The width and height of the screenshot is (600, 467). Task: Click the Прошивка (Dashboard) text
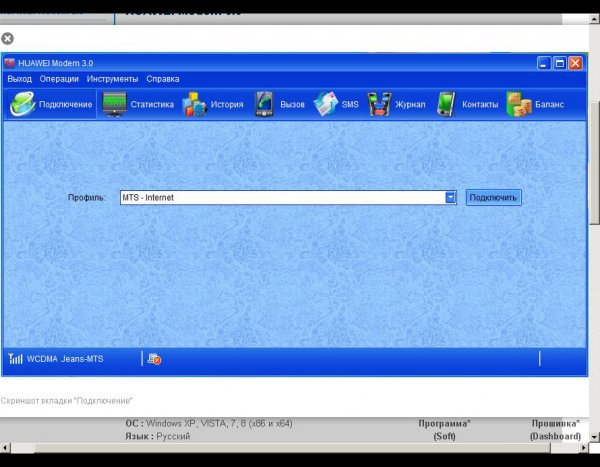click(x=556, y=430)
